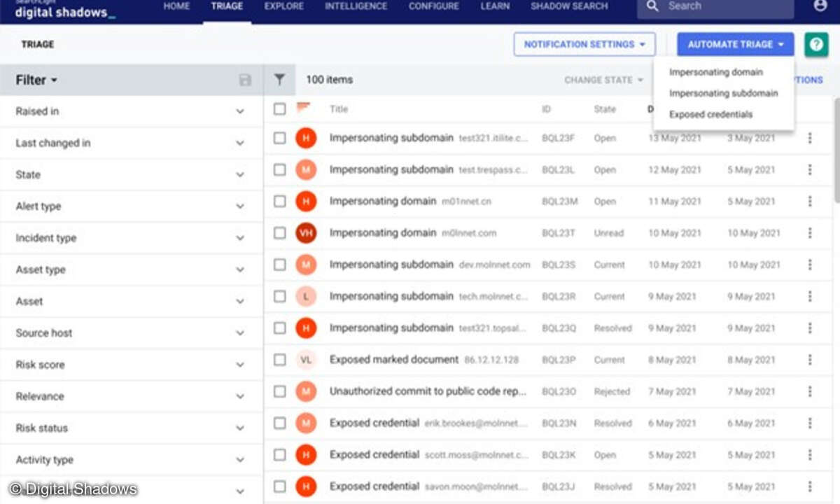Open the green help question mark icon

click(816, 44)
